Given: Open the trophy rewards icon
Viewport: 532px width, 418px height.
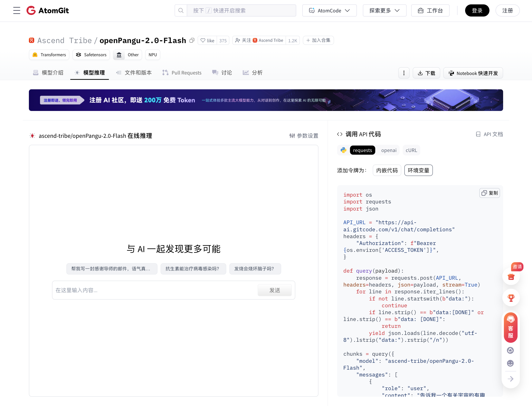Looking at the screenshot, I should point(511,298).
